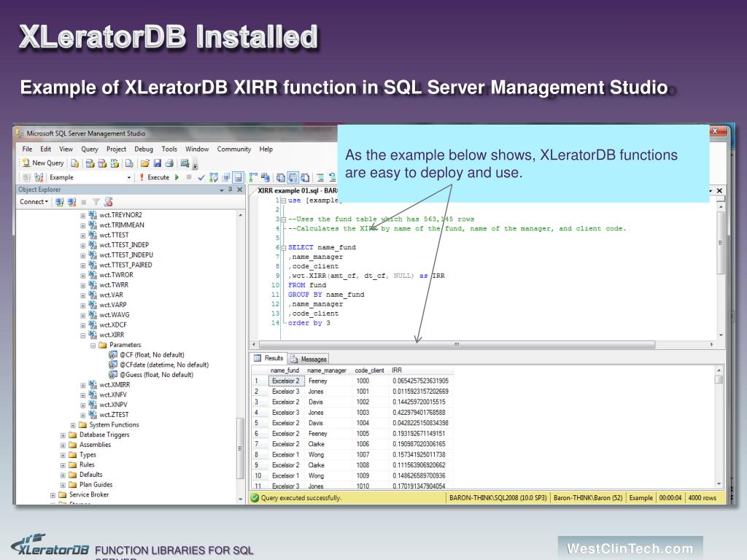Click the Change Connection icon
The image size is (747, 560).
click(39, 178)
